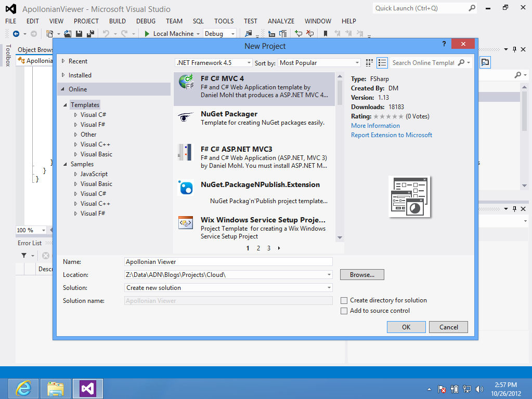The height and width of the screenshot is (399, 532).
Task: Open File Explorer from the taskbar
Action: click(56, 389)
